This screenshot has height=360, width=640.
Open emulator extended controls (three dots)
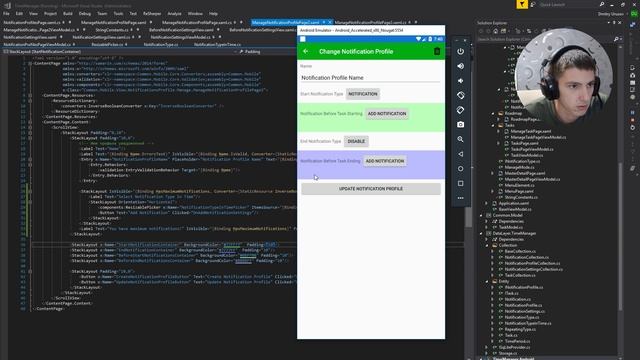click(x=460, y=198)
